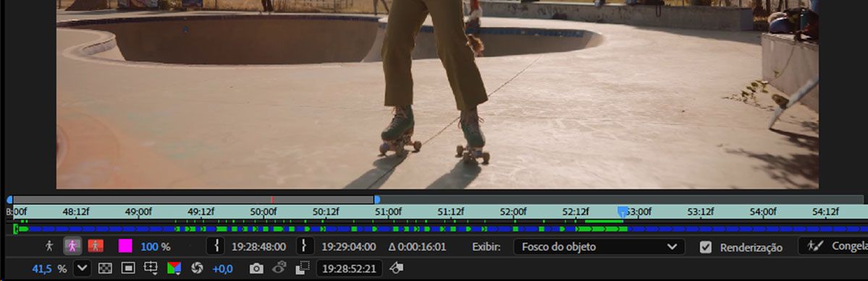Click the Set In Point bracket button
The height and width of the screenshot is (281, 868).
coord(215,246)
